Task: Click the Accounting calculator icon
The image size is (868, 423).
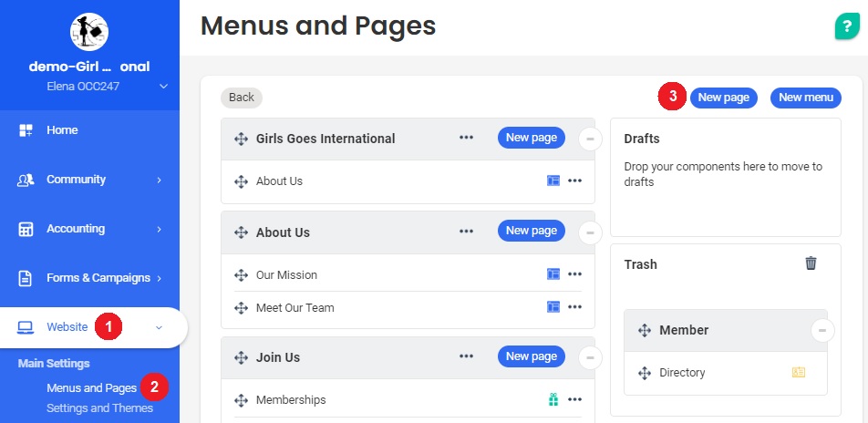Action: coord(26,229)
